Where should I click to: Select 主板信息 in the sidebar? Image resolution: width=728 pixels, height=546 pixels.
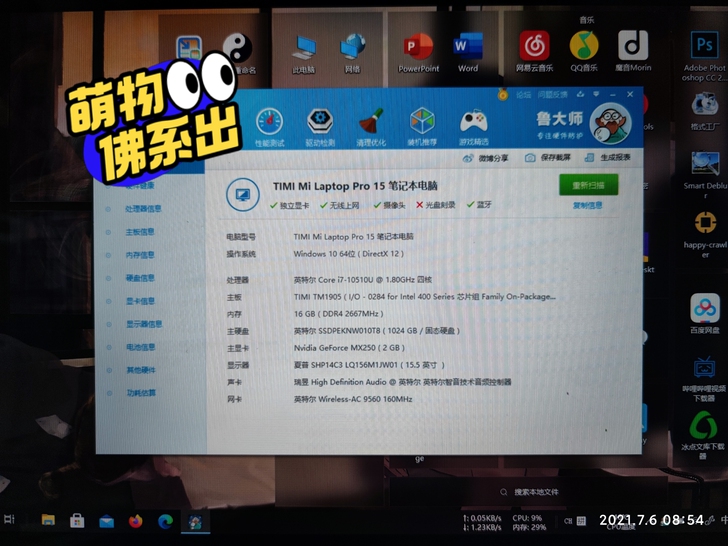[x=140, y=232]
